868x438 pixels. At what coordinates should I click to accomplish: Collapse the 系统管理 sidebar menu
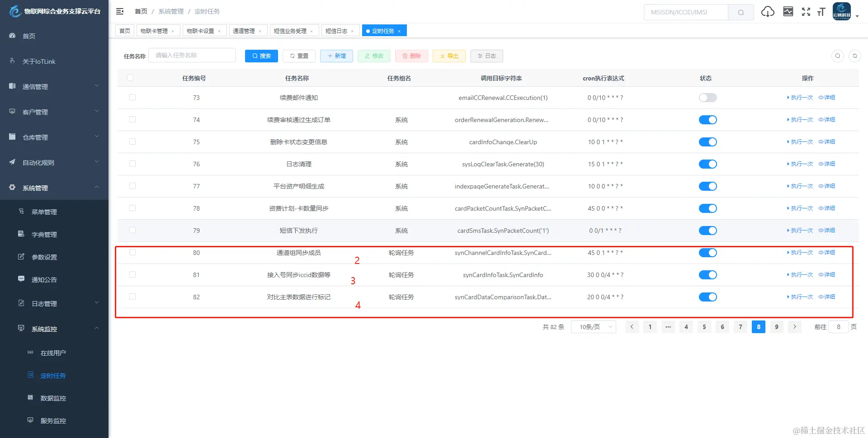[54, 188]
